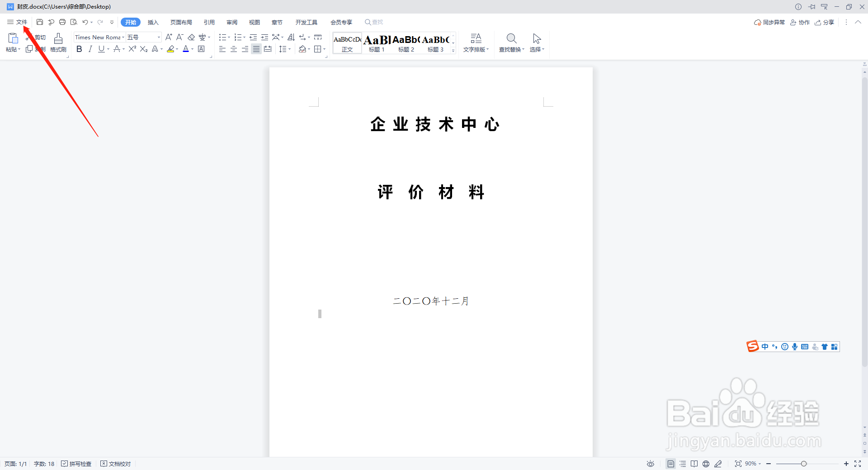Toggle justified alignment
Screen dimensions: 868x470
256,49
